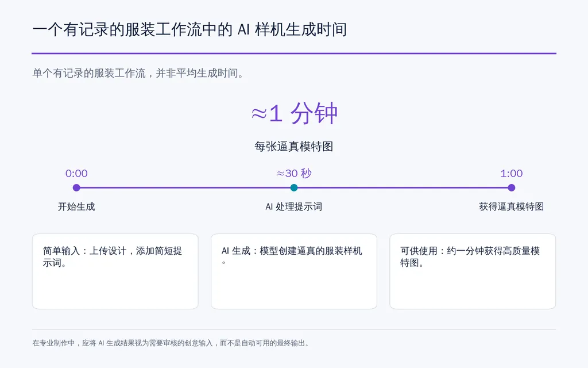The height and width of the screenshot is (368, 588).
Task: Select the title 一个有记录的服装工作流中的 AI 样机生成时间
Action: click(x=189, y=30)
